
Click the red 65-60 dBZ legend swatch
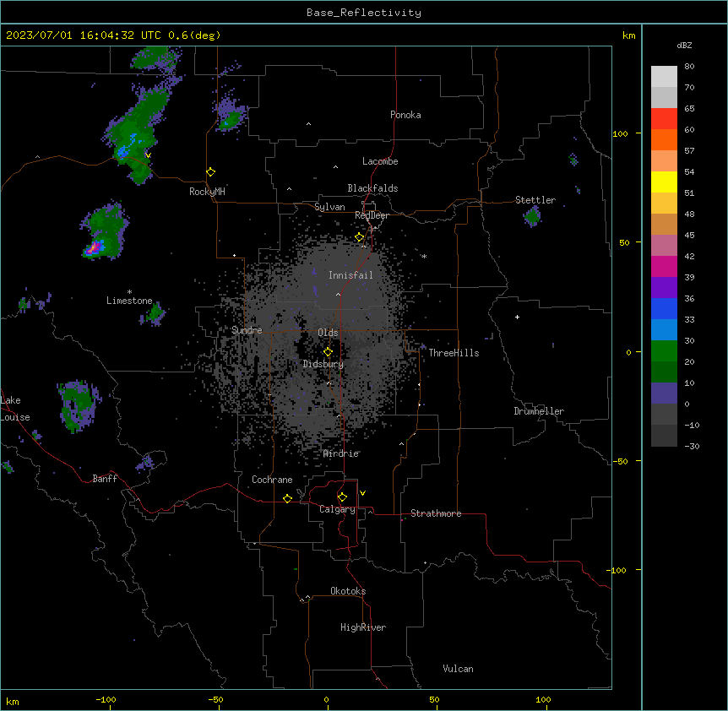point(664,119)
